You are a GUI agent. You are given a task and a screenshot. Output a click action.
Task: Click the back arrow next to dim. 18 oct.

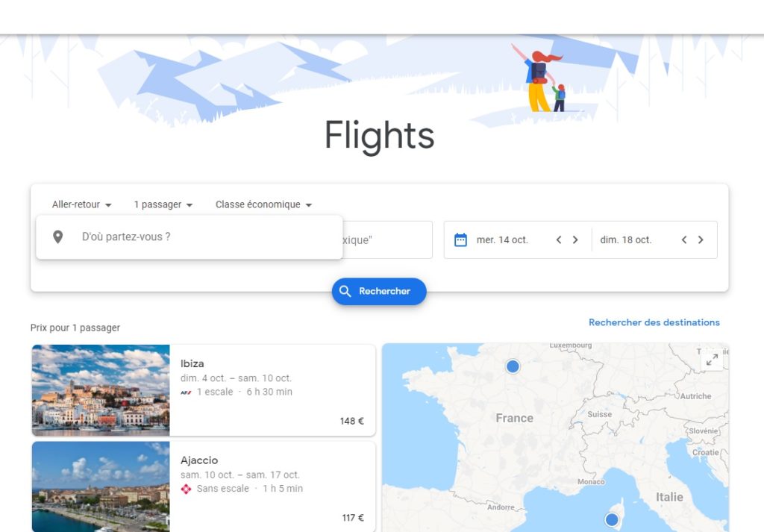683,240
